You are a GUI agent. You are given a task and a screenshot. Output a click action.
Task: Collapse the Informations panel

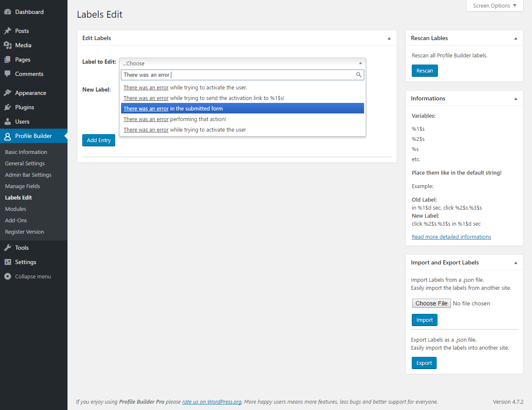point(516,99)
